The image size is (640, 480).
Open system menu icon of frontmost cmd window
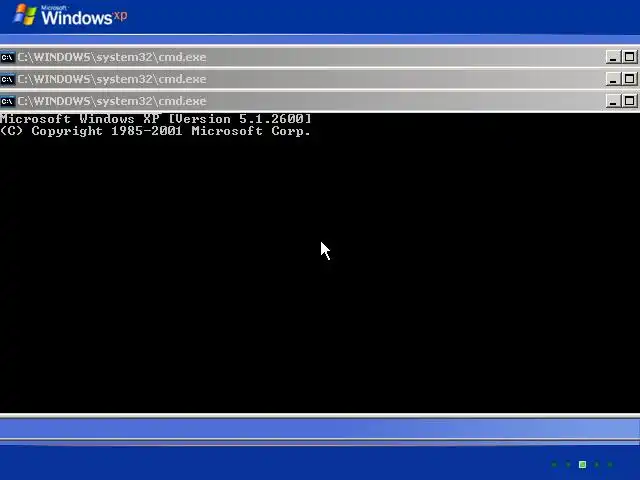(8, 101)
